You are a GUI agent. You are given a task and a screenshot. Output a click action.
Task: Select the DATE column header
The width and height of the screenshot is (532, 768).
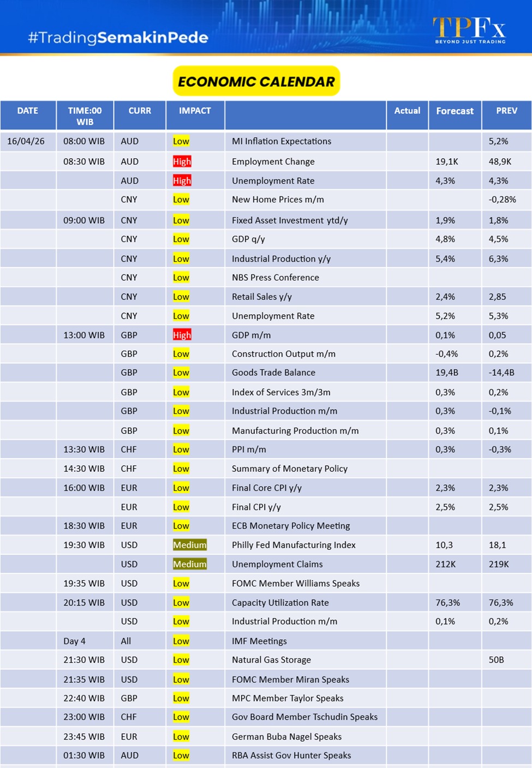[28, 111]
